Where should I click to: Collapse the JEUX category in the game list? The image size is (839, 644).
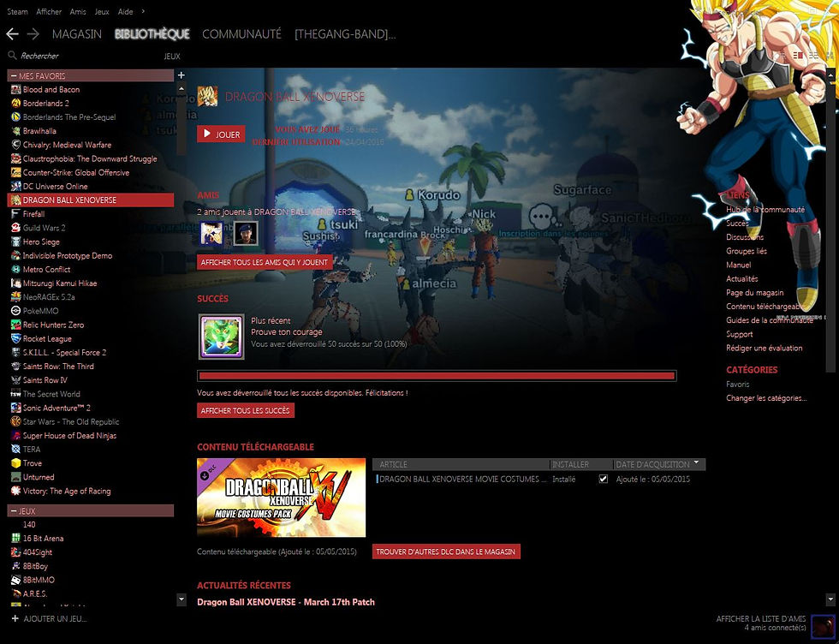pyautogui.click(x=13, y=511)
